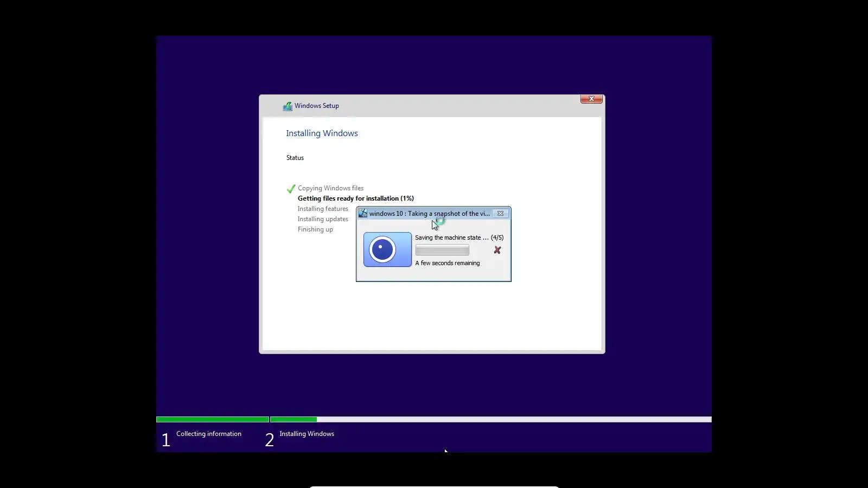Click the 'Status' label
Screen dimensions: 868x488
[x=295, y=158]
